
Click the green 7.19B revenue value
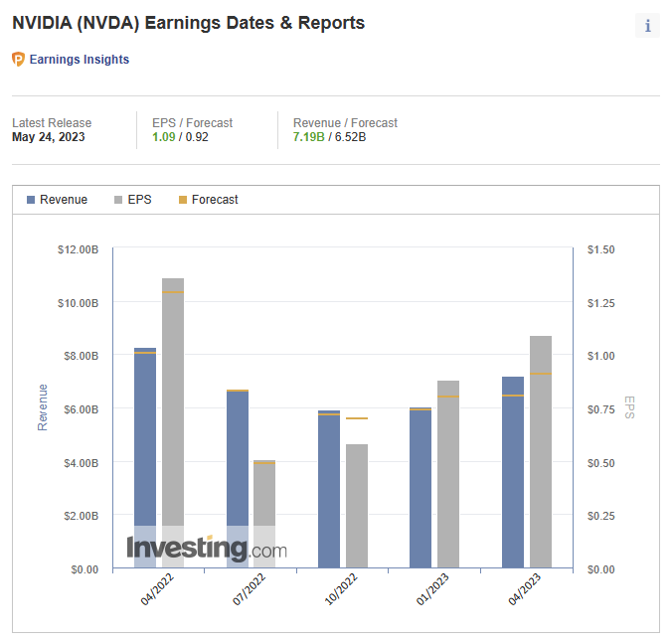[x=308, y=137]
